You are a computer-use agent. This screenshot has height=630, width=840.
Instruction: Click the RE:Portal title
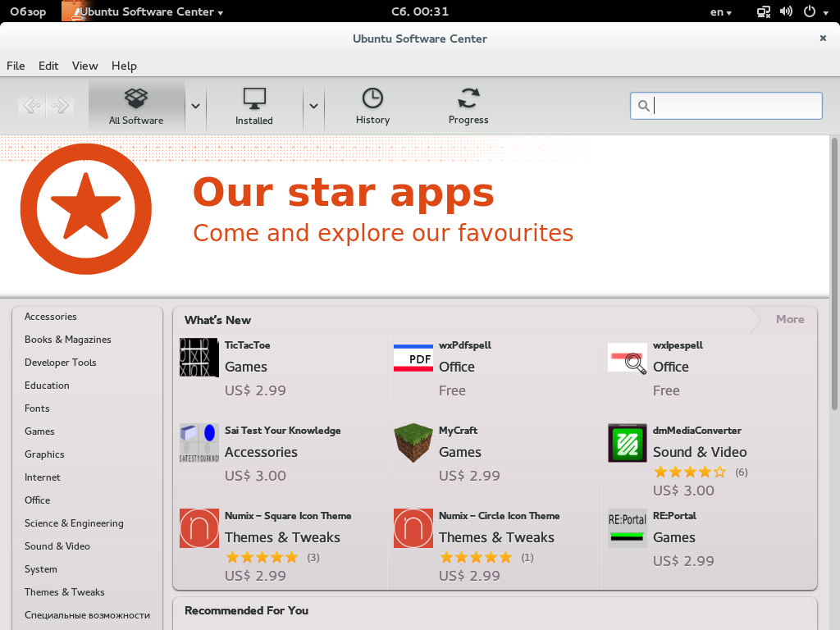(x=674, y=516)
